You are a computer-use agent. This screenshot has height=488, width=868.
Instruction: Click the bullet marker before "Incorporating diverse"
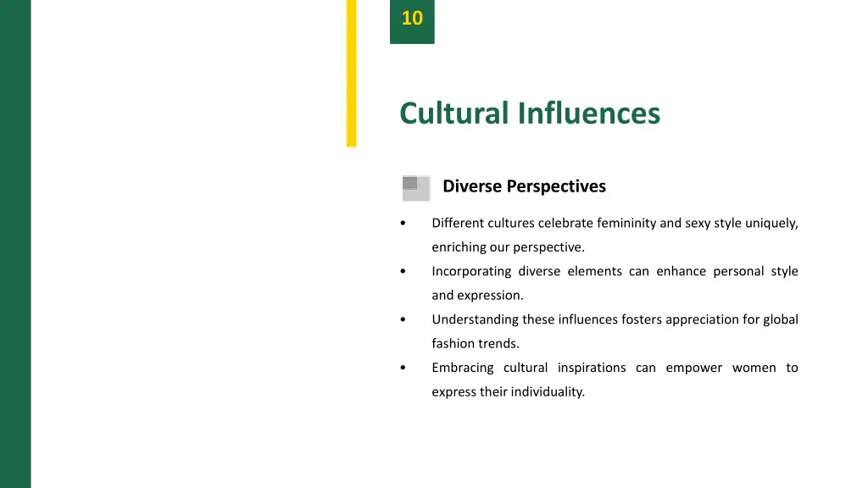point(403,272)
